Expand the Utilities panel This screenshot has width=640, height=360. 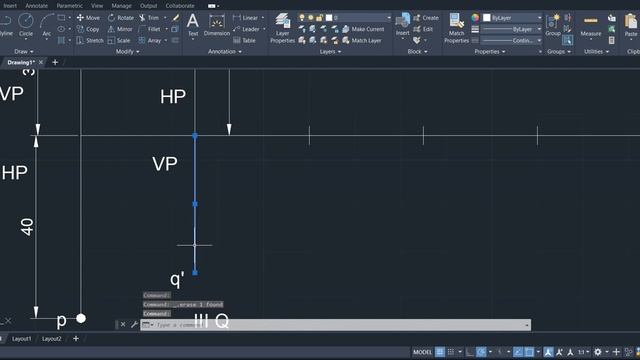click(596, 51)
